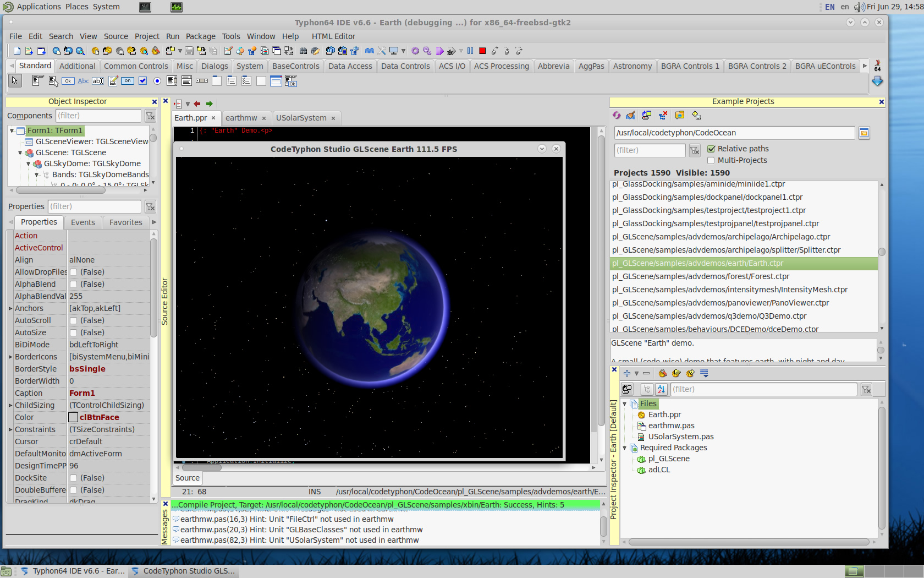Open the Run menu
Viewport: 924px width, 578px height.
click(x=173, y=36)
